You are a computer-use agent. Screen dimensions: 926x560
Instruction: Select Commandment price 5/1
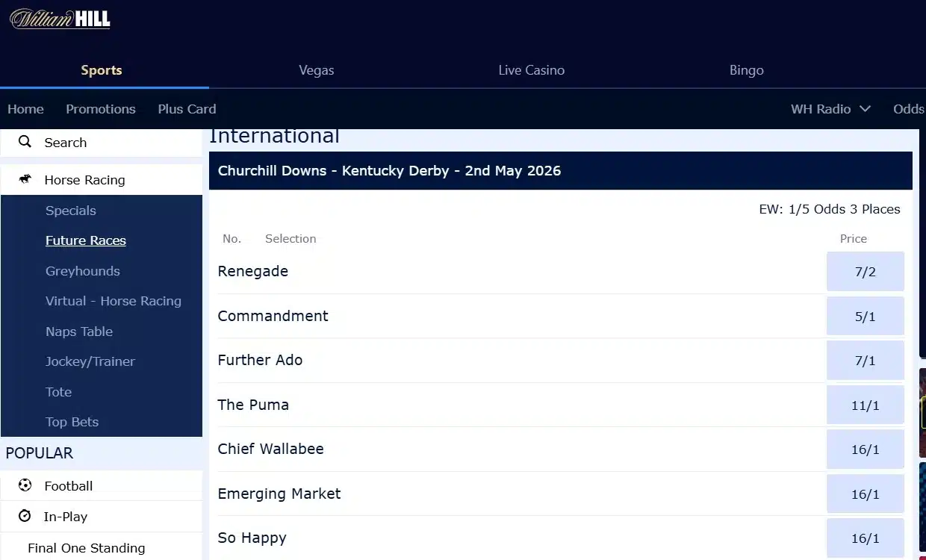click(866, 317)
